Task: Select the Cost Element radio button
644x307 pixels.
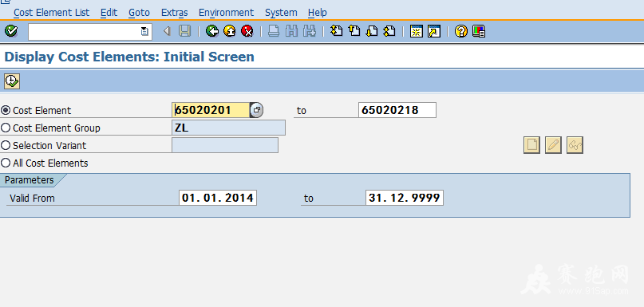Action: point(6,110)
